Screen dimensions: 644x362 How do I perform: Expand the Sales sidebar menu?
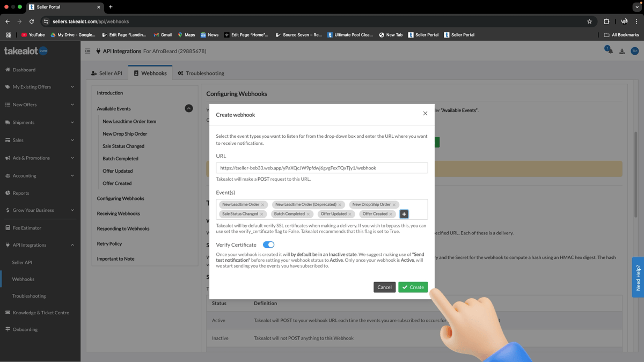40,140
